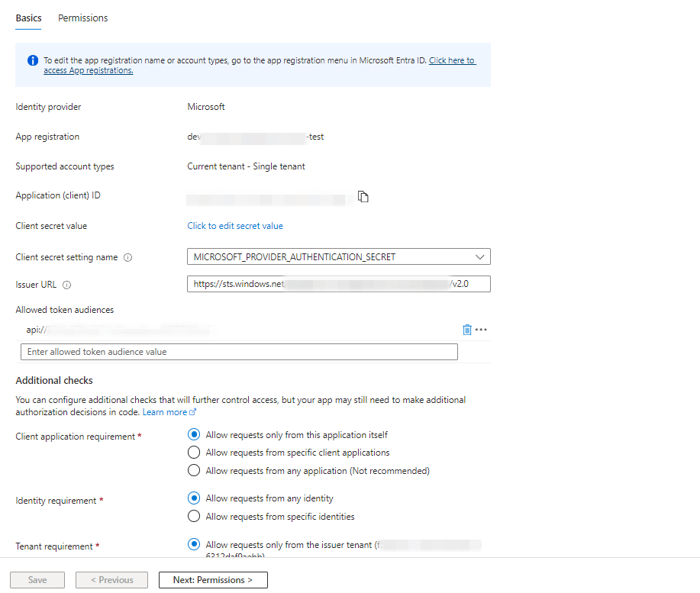Click into the Issuer URL text field
The width and height of the screenshot is (700, 593).
[338, 284]
